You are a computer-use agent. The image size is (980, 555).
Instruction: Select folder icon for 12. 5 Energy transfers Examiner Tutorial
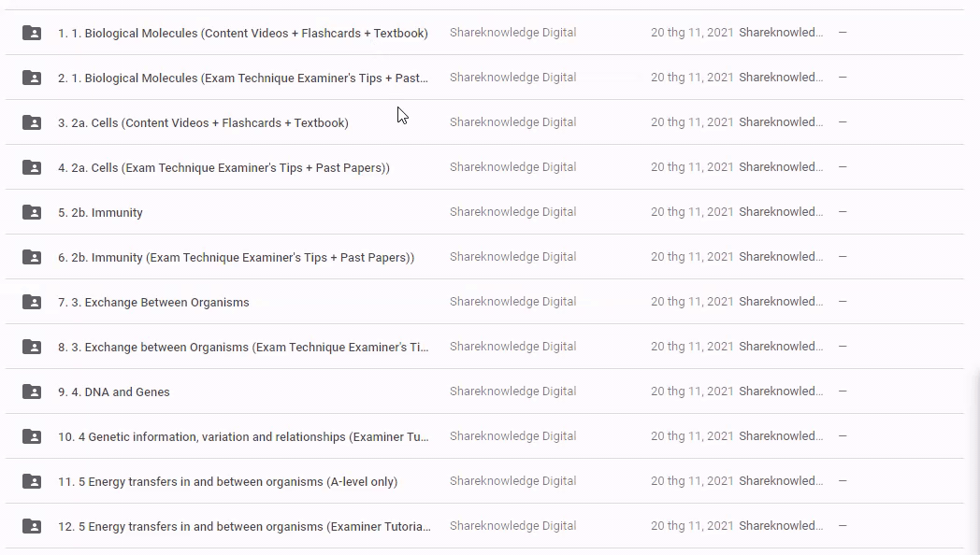pyautogui.click(x=32, y=526)
